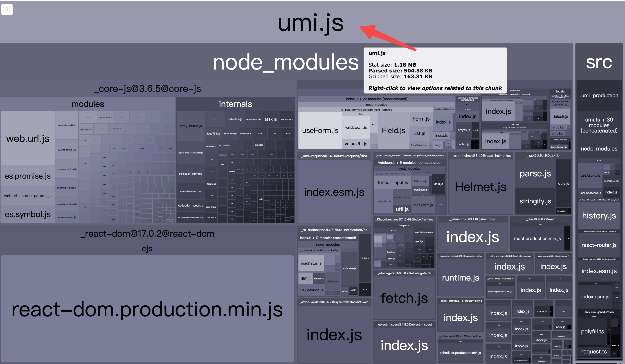Select the CSSMotion.js tile

pyautogui.click(x=312, y=290)
